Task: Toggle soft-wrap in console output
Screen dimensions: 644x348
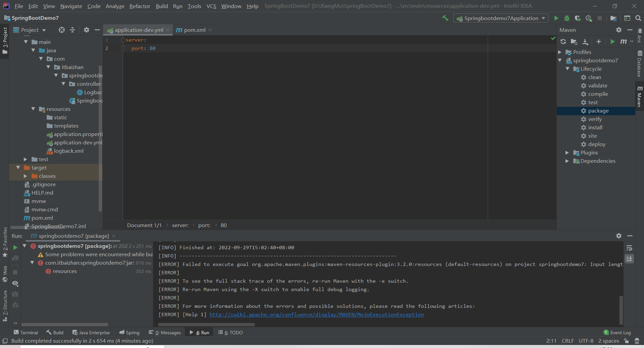Action: click(629, 248)
